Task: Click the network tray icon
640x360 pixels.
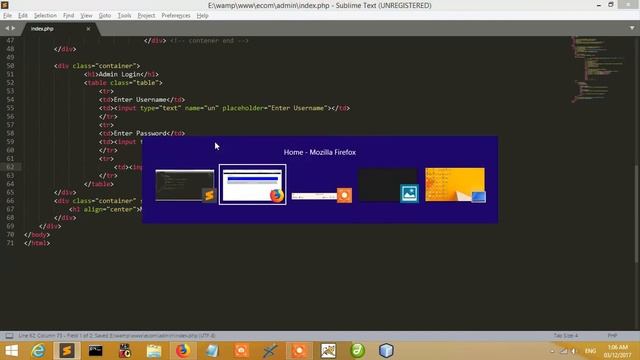Action: point(564,351)
